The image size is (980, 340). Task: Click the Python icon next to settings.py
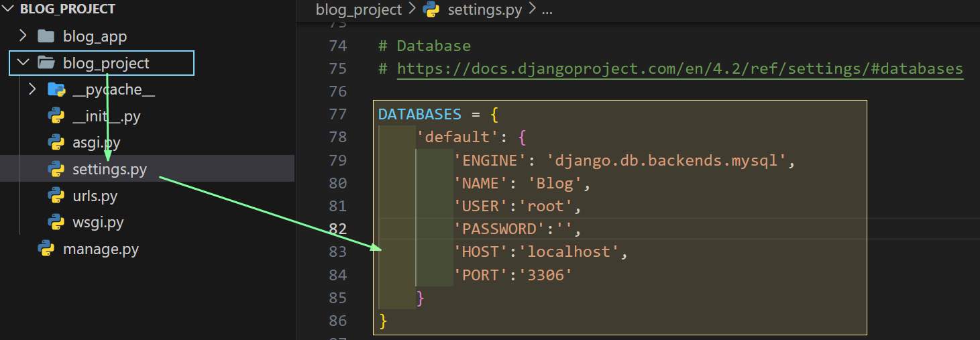tap(56, 169)
